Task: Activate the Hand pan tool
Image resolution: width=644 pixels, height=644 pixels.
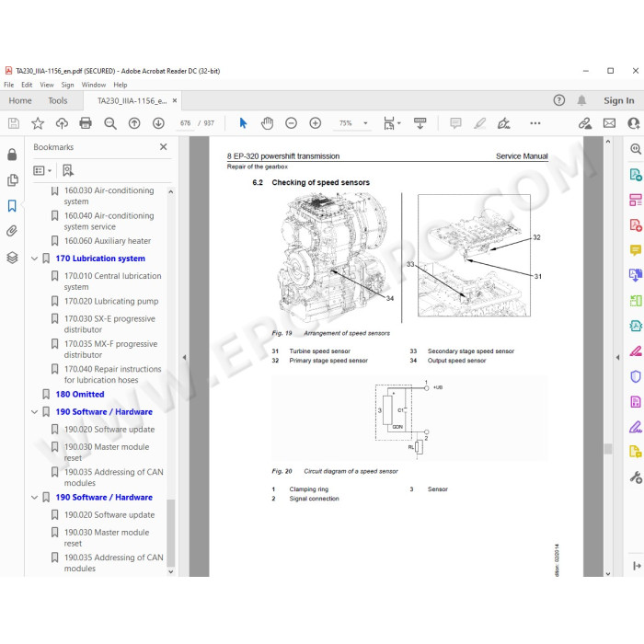Action: (267, 123)
